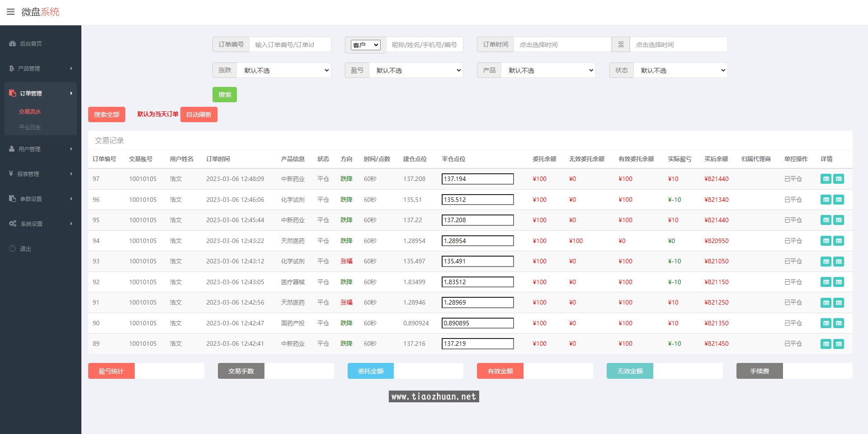This screenshot has width=868, height=434.
Task: Click the 搜索全部 button
Action: pos(107,114)
